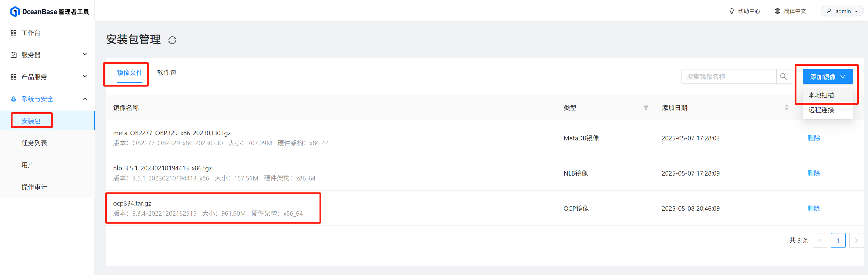Choose 远程连接 from the dropdown menu
The height and width of the screenshot is (275, 868).
pyautogui.click(x=821, y=110)
